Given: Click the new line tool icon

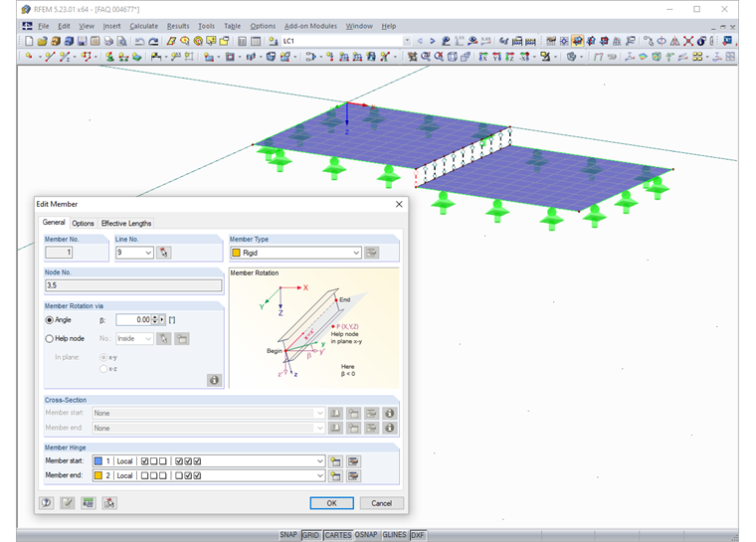Looking at the screenshot, I should pos(50,57).
